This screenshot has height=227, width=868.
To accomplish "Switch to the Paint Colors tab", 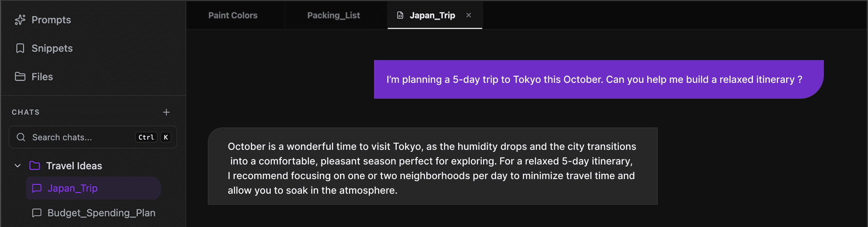I will [233, 15].
